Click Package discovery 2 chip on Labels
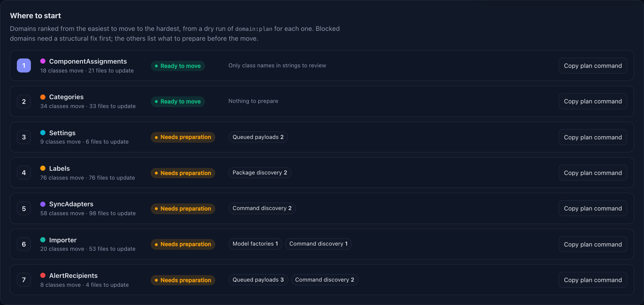The image size is (644, 305). (x=260, y=173)
